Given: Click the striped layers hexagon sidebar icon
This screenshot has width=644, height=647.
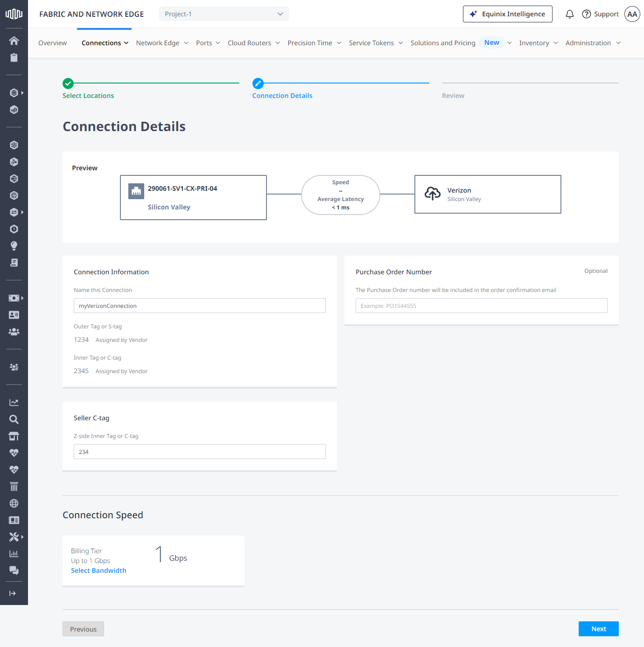Looking at the screenshot, I should point(14,179).
